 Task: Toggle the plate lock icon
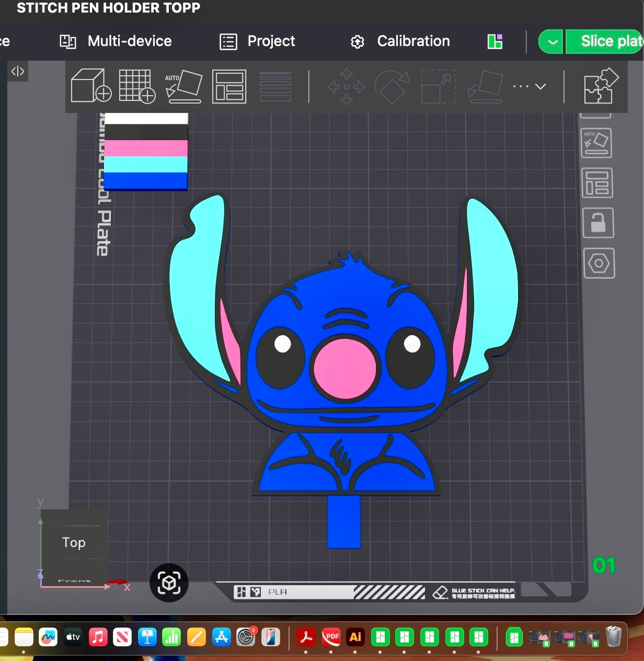coord(598,223)
